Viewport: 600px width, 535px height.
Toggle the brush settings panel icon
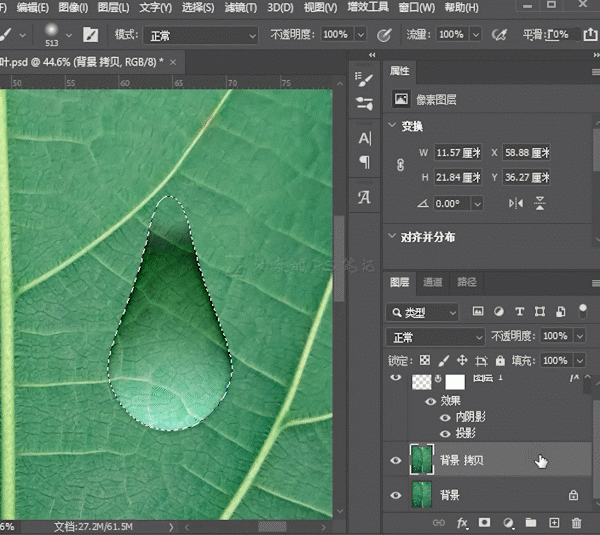pyautogui.click(x=91, y=35)
